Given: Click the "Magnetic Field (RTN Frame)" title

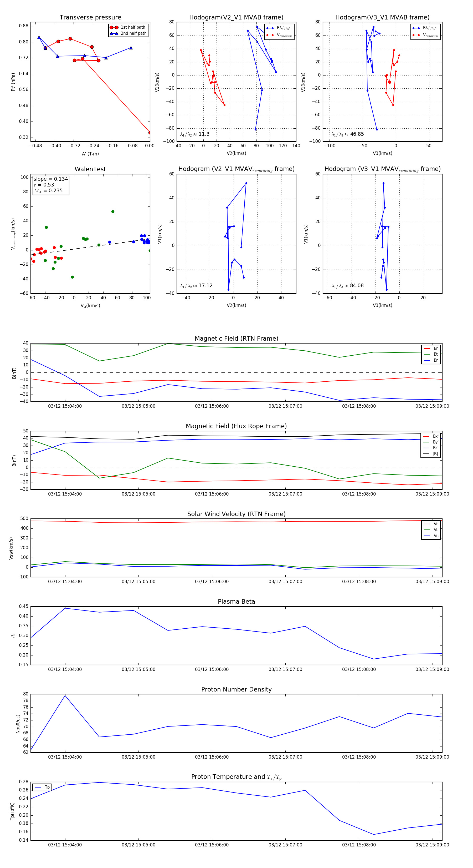Looking at the screenshot, I should (x=236, y=339).
